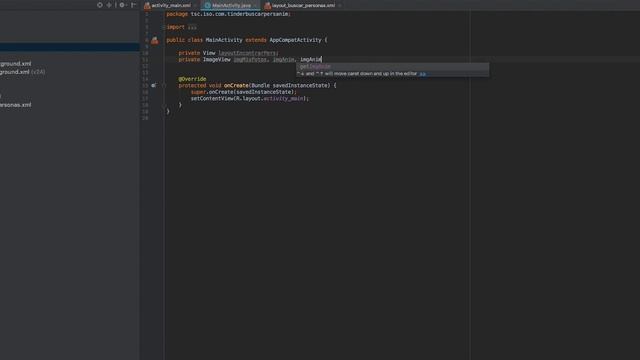640x360 pixels.
Task: Click on 'setContentView' in the code
Action: [x=212, y=98]
